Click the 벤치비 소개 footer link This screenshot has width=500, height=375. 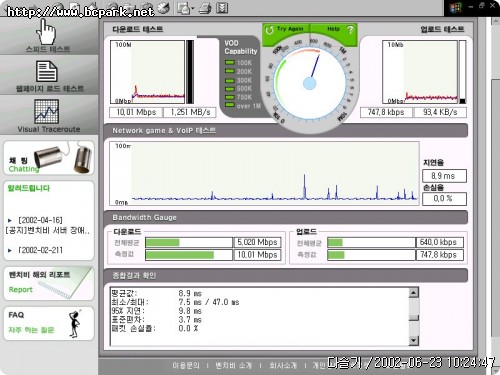[233, 365]
